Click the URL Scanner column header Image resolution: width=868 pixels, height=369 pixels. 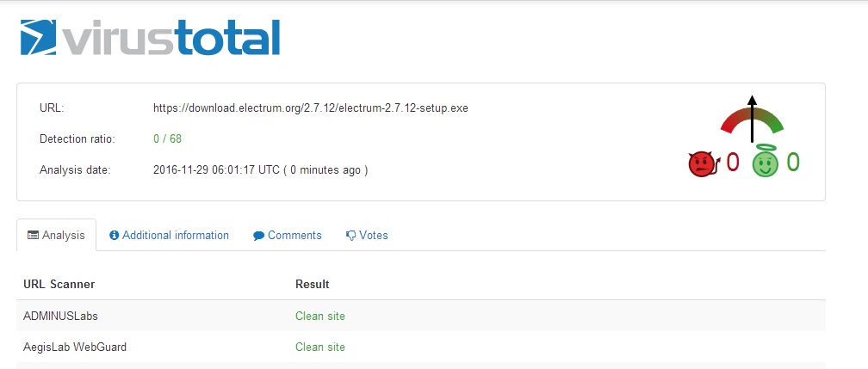59,285
